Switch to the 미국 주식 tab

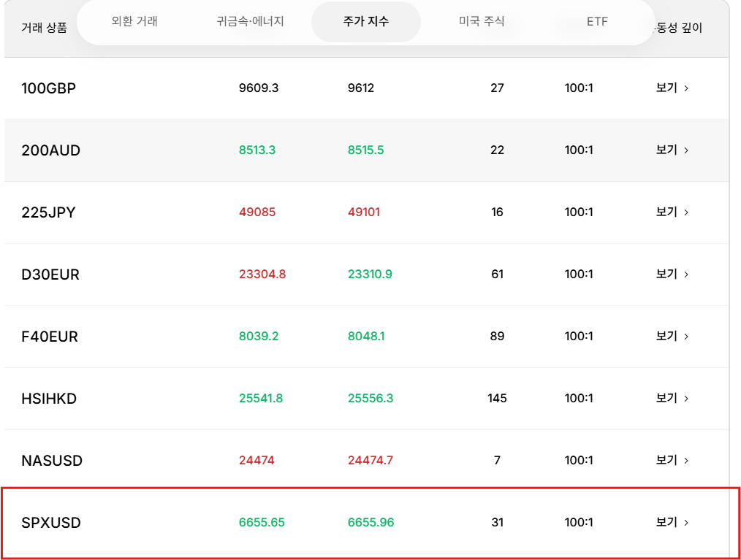(480, 21)
